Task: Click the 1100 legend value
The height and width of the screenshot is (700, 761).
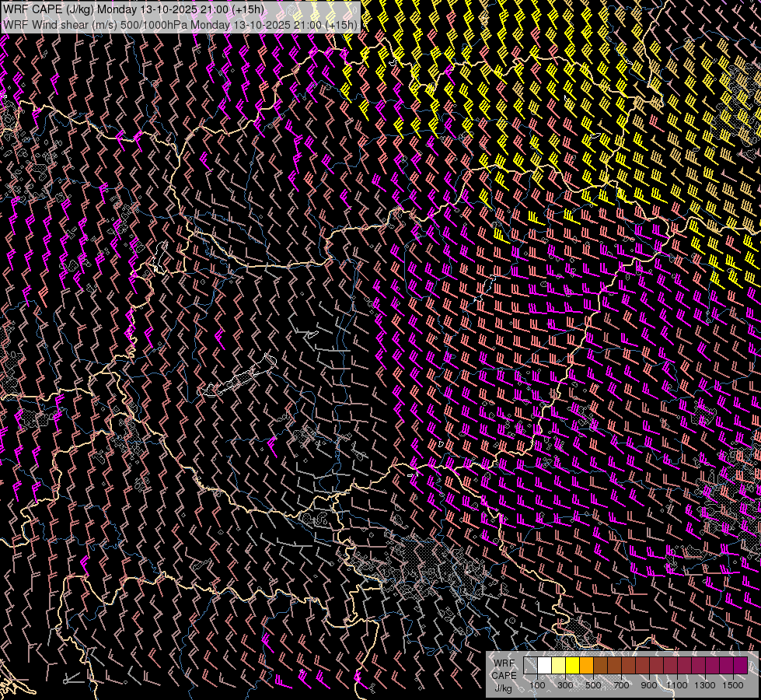Action: pos(676,685)
